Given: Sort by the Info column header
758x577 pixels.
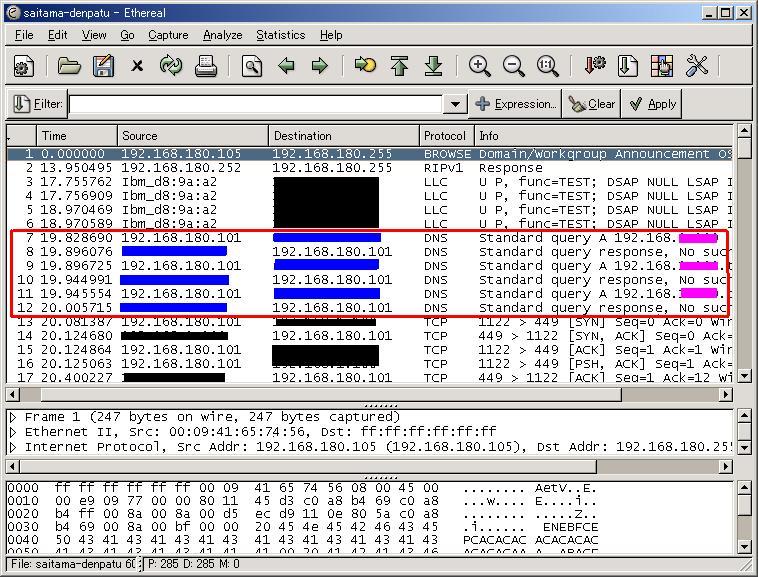Looking at the screenshot, I should click(603, 136).
